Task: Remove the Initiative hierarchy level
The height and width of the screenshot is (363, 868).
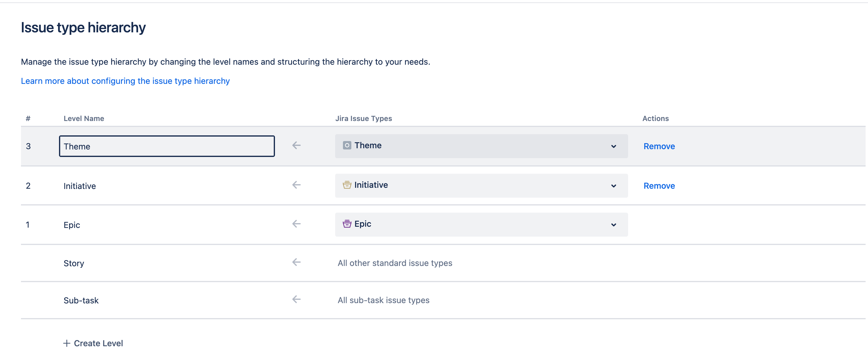Action: coord(659,186)
